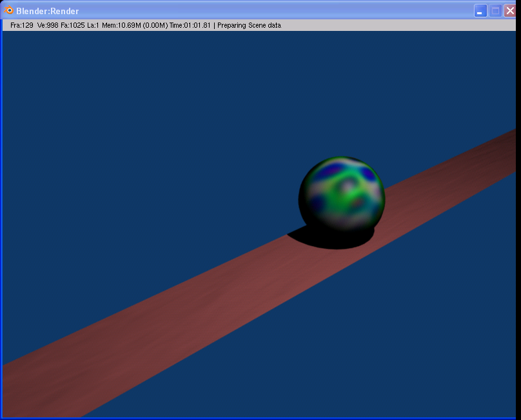Maximize the Blender:Render window
The width and height of the screenshot is (521, 420).
coord(495,10)
